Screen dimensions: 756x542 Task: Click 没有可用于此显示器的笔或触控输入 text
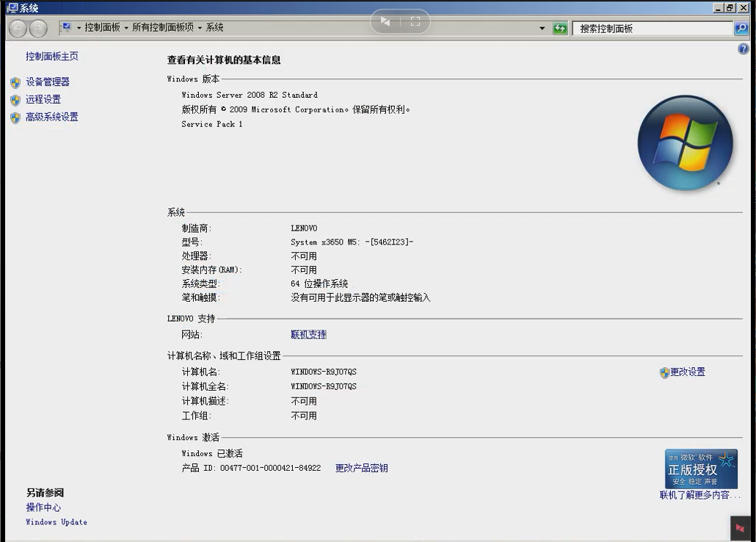pos(360,297)
